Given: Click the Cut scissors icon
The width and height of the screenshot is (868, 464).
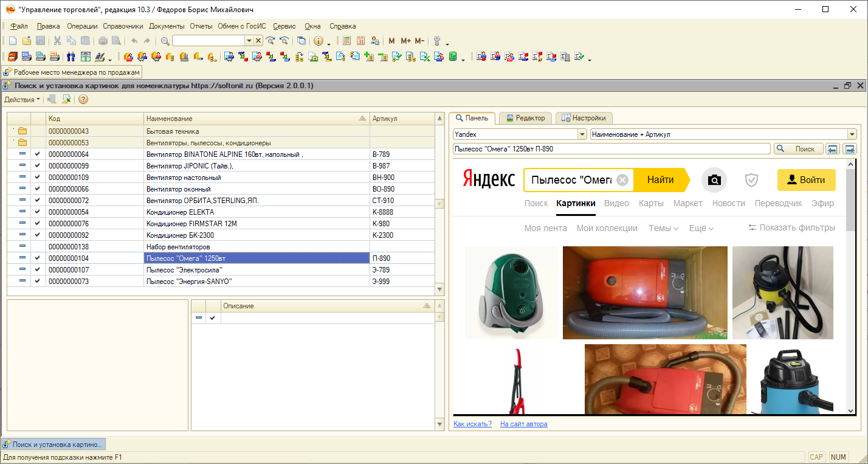Looking at the screenshot, I should pos(58,41).
